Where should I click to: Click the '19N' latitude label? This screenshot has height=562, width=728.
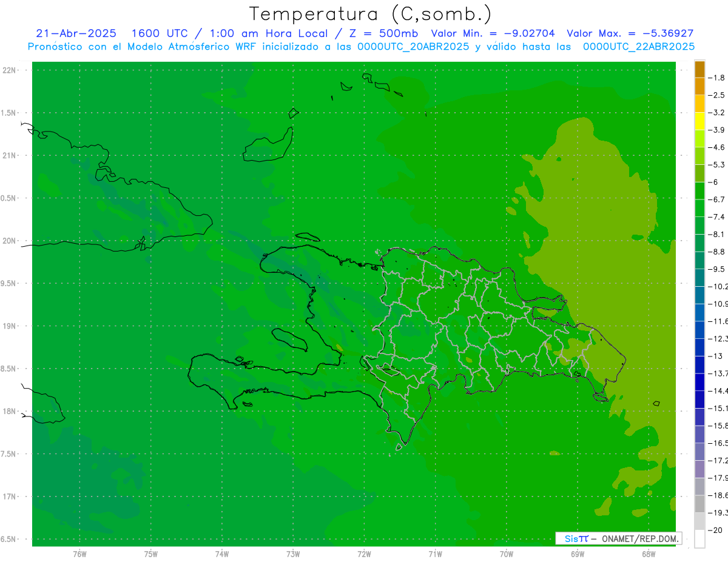pyautogui.click(x=9, y=326)
